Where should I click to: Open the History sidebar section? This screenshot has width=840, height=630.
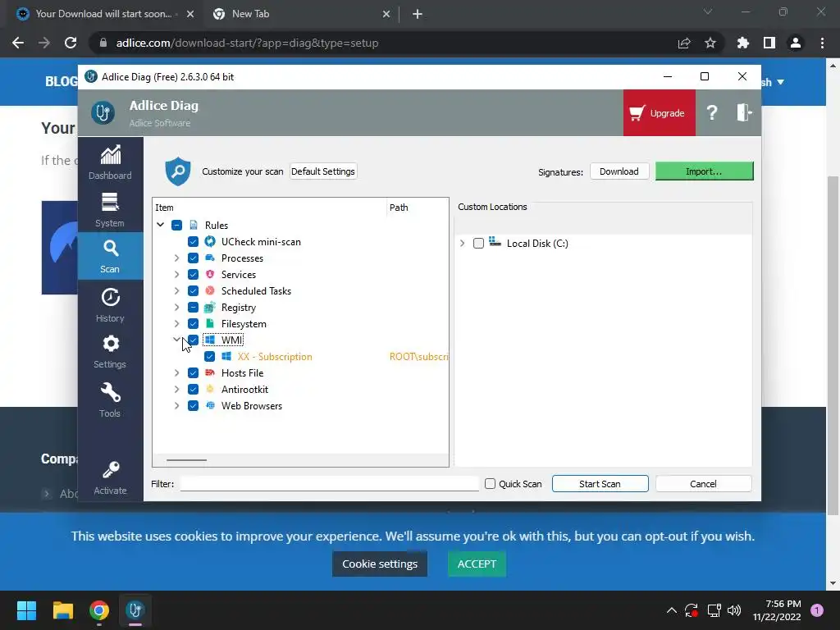pyautogui.click(x=110, y=305)
